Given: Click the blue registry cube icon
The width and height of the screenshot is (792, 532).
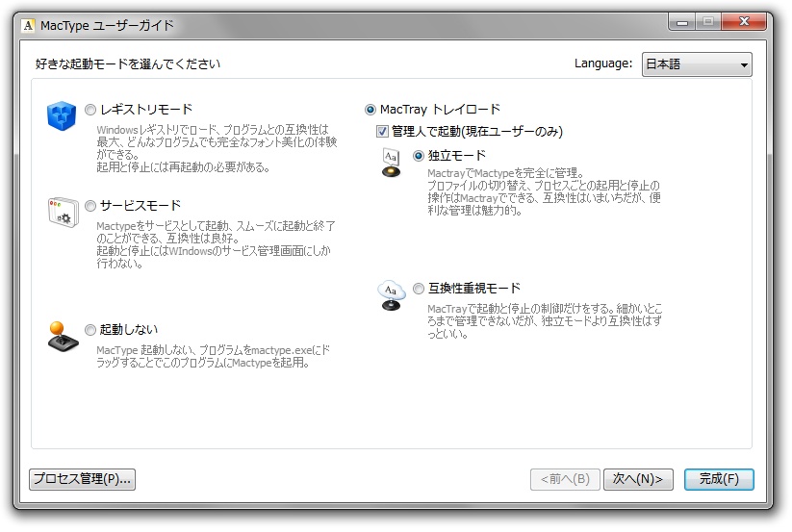Looking at the screenshot, I should click(x=62, y=115).
